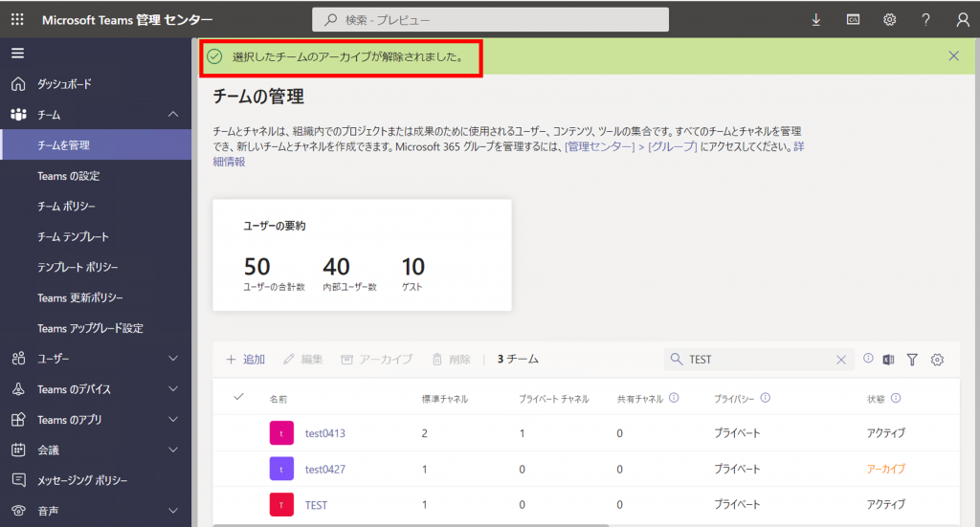Open Teams の設定 in sidebar
This screenshot has width=980, height=527.
pos(68,176)
